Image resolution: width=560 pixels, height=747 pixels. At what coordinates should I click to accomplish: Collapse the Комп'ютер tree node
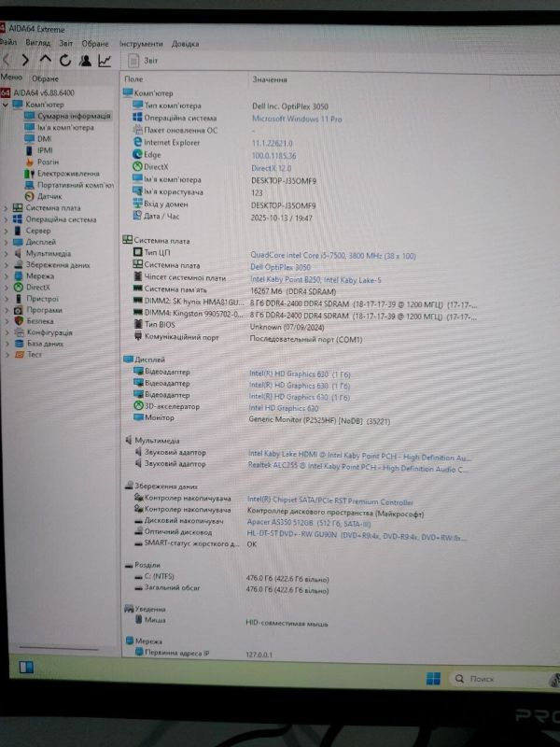pyautogui.click(x=6, y=104)
